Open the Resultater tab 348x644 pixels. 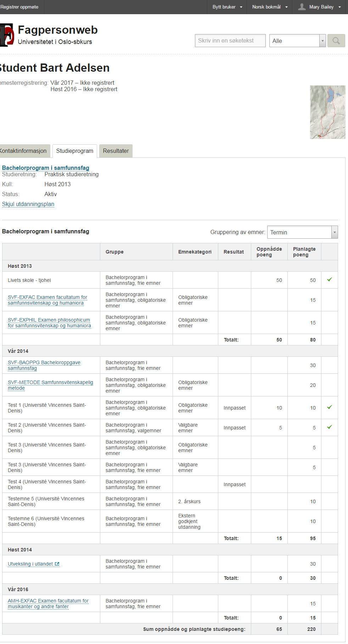coord(116,151)
